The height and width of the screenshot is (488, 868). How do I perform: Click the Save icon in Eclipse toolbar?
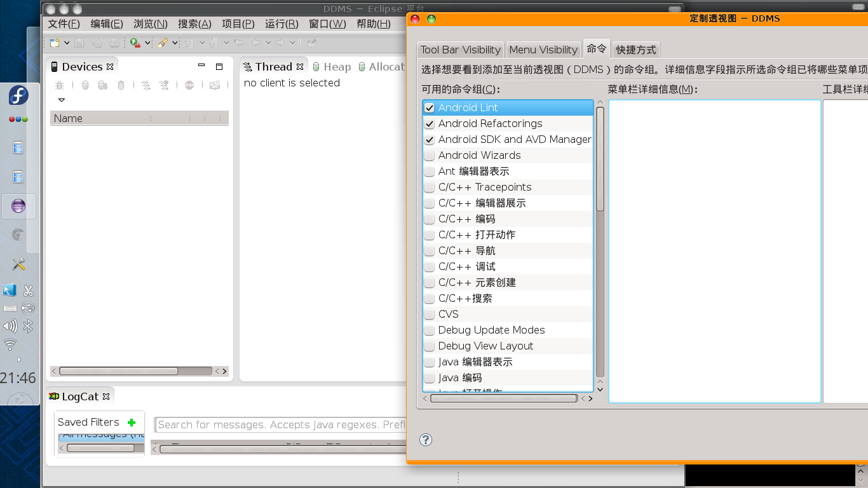coord(79,43)
